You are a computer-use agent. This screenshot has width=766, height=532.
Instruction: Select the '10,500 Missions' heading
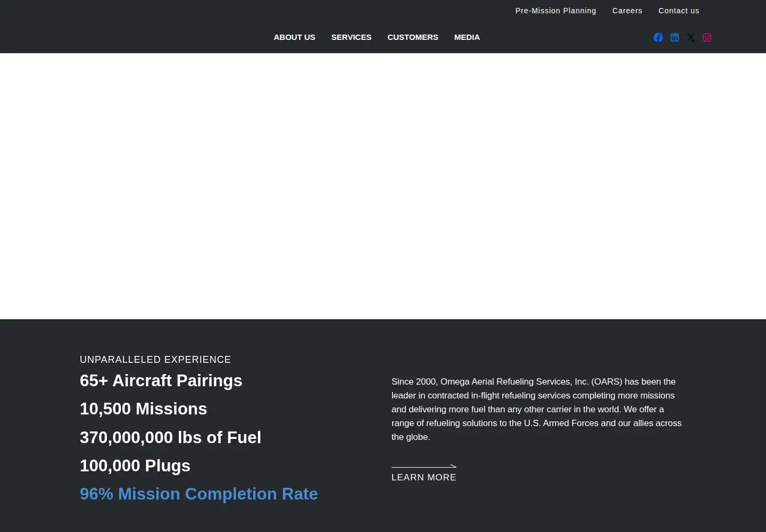tap(144, 409)
